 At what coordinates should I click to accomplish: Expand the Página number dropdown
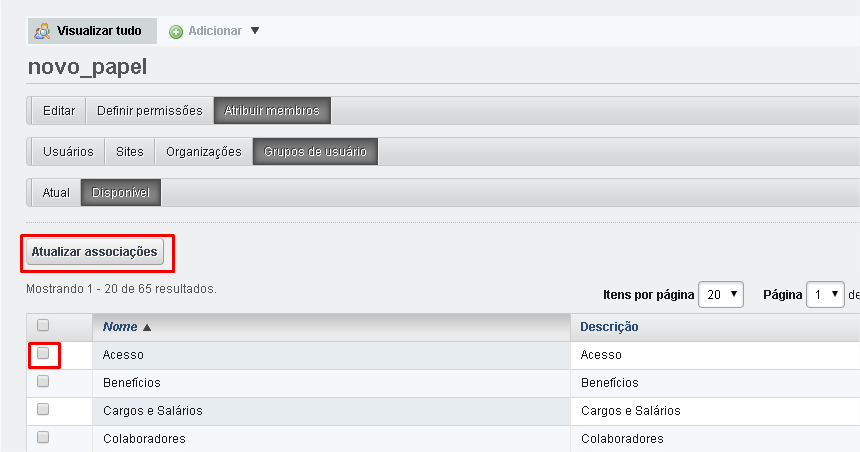[825, 294]
